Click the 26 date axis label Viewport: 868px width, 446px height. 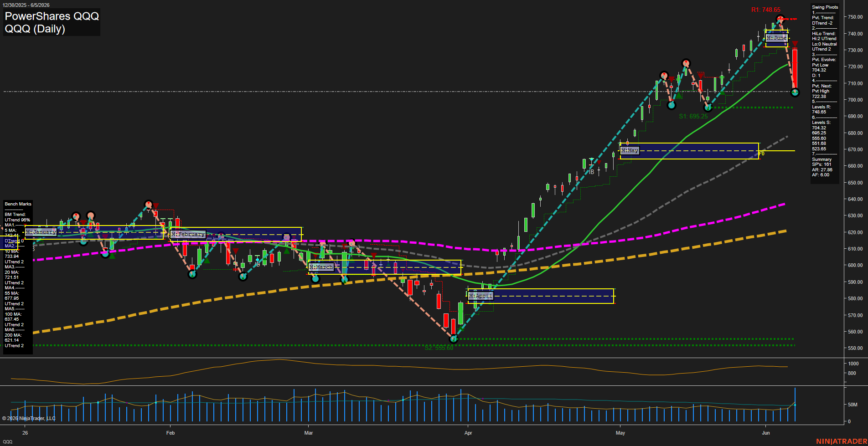[25, 433]
